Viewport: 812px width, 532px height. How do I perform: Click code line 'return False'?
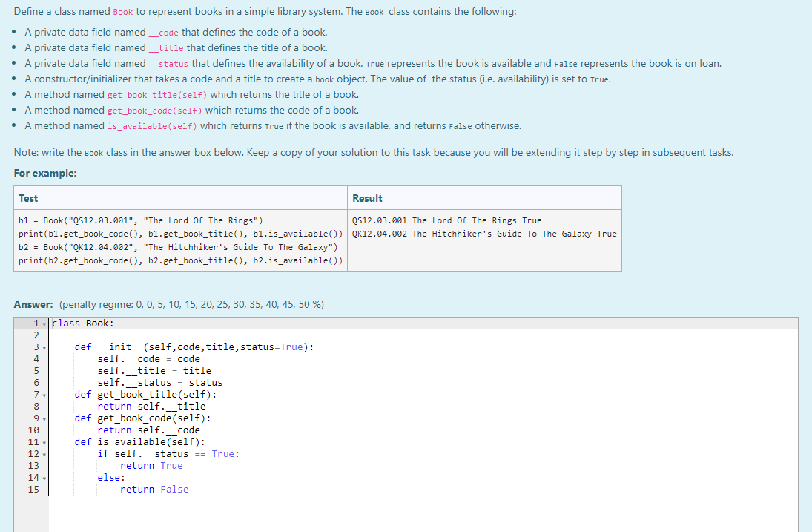coord(154,490)
